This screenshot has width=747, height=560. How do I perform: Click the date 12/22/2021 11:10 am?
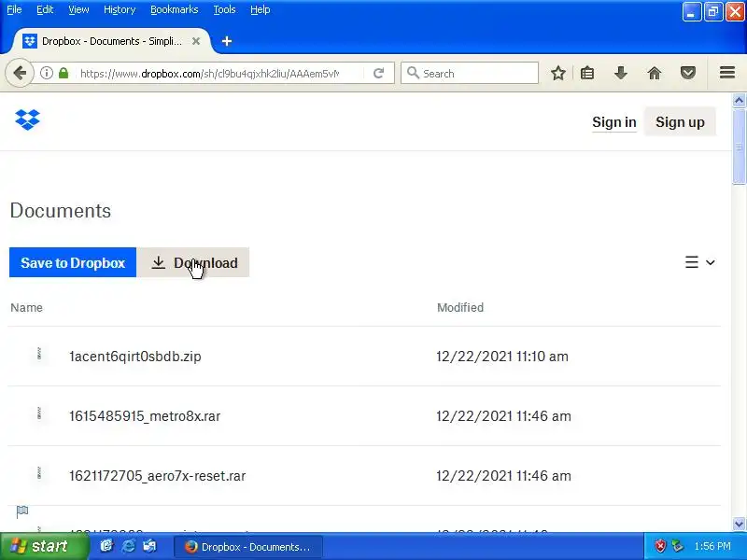[502, 357]
